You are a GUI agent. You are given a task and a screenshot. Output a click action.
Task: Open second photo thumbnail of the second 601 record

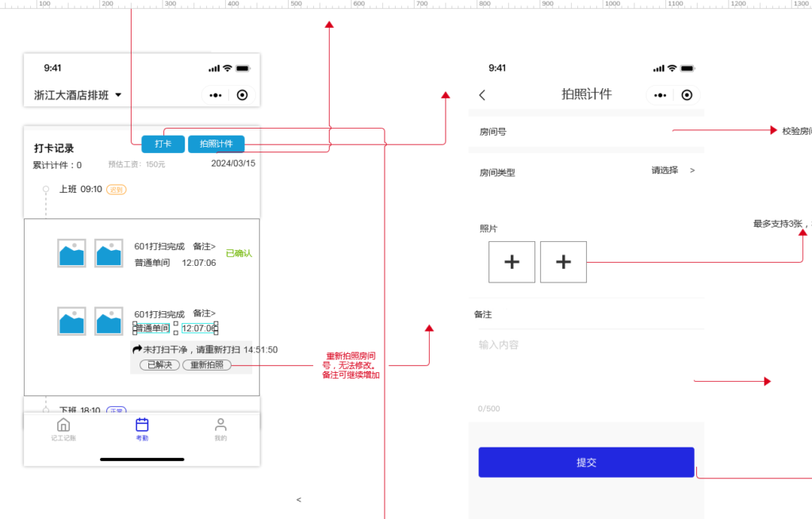(x=109, y=321)
